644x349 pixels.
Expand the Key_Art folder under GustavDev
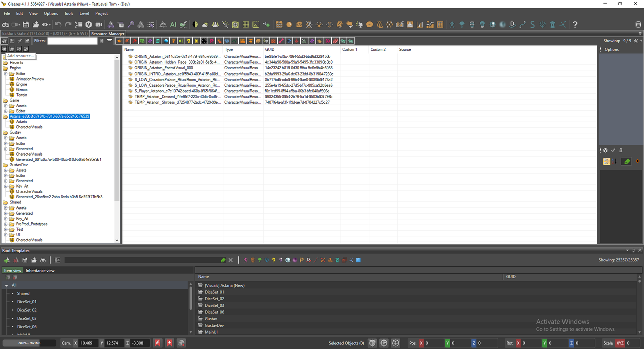pos(6,186)
